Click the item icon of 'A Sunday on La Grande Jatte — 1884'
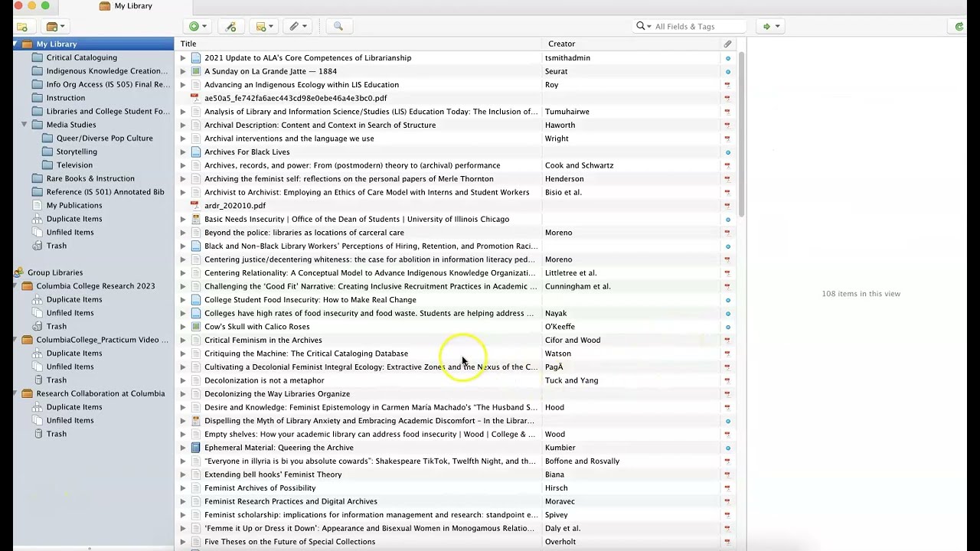The image size is (980, 551). tap(195, 71)
